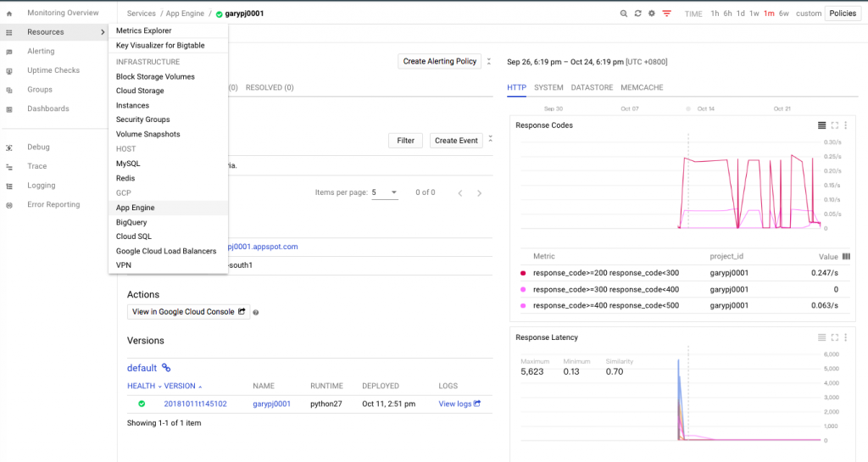This screenshot has width=868, height=462.
Task: Open the settings gear icon
Action: coord(651,14)
